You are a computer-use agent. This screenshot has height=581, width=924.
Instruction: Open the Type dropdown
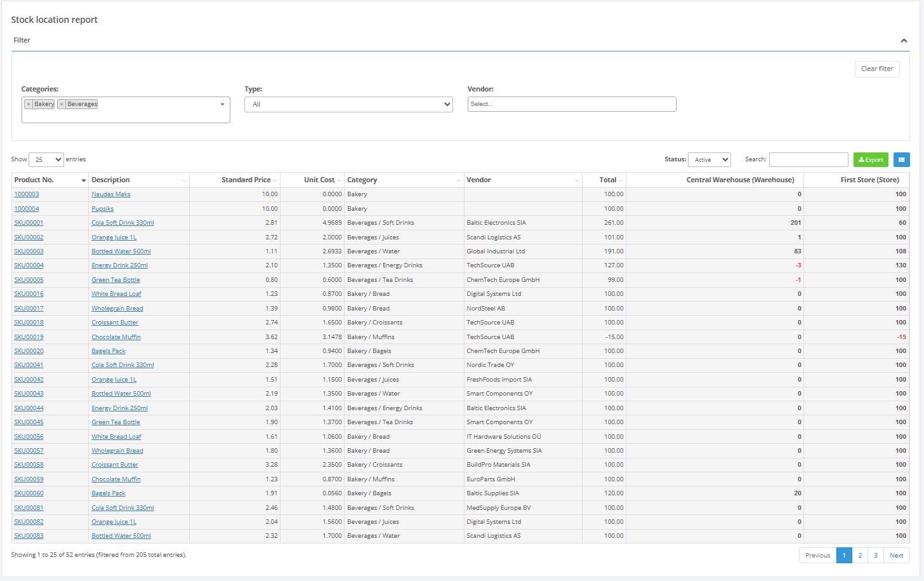click(348, 104)
